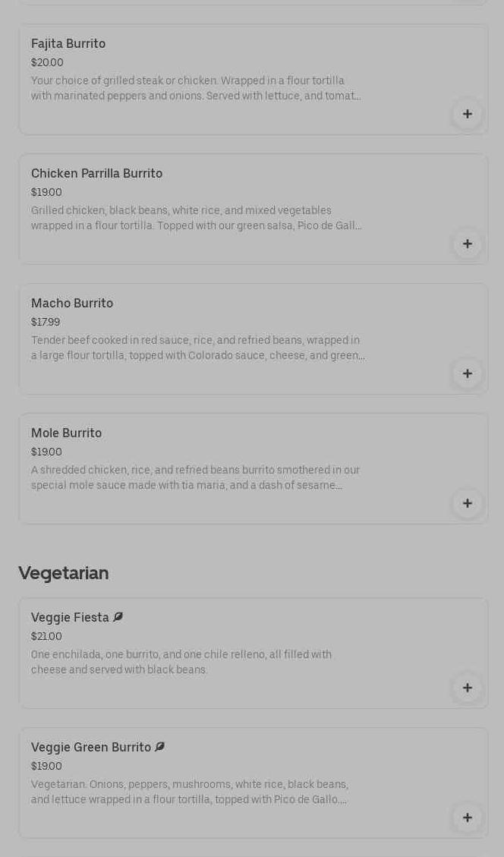Image resolution: width=504 pixels, height=857 pixels.
Task: Click the Fajita Burrito description text
Action: coord(196,89)
